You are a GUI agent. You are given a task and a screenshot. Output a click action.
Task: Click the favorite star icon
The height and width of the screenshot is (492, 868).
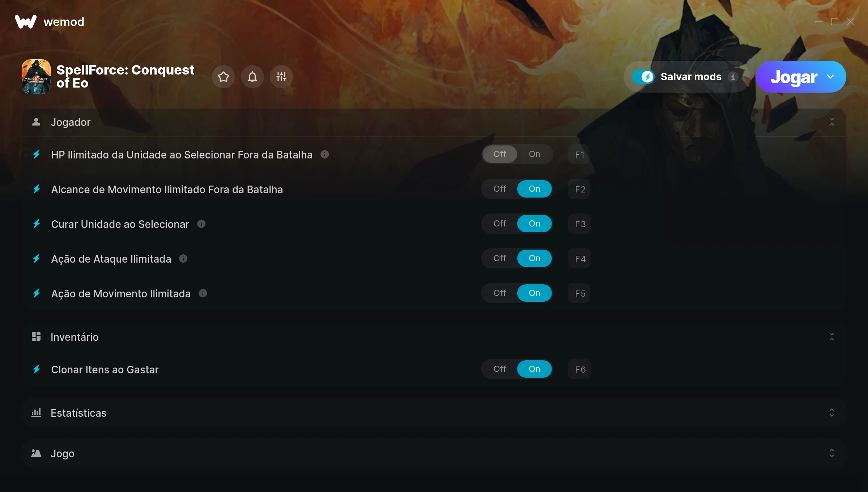[224, 77]
